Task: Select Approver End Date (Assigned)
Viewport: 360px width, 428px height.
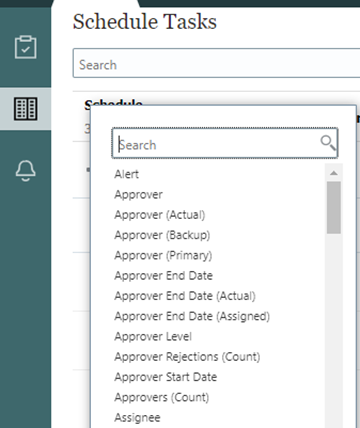Action: click(x=192, y=316)
